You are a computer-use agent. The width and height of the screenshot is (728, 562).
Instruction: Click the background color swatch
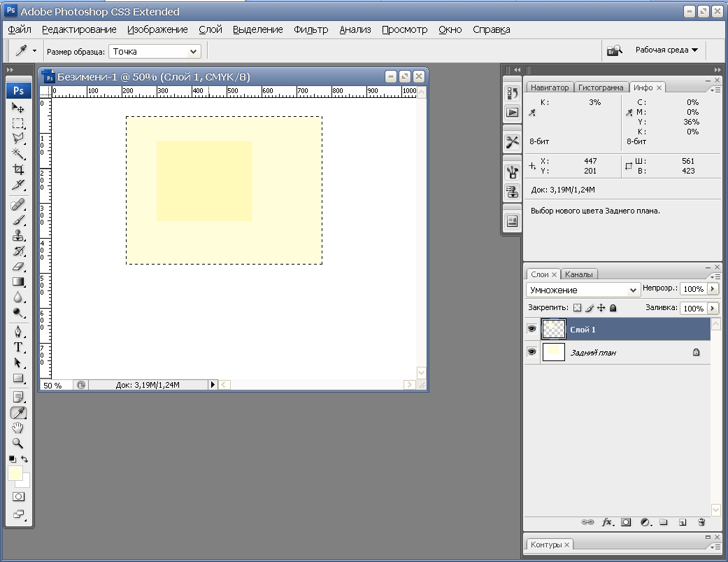click(x=26, y=483)
